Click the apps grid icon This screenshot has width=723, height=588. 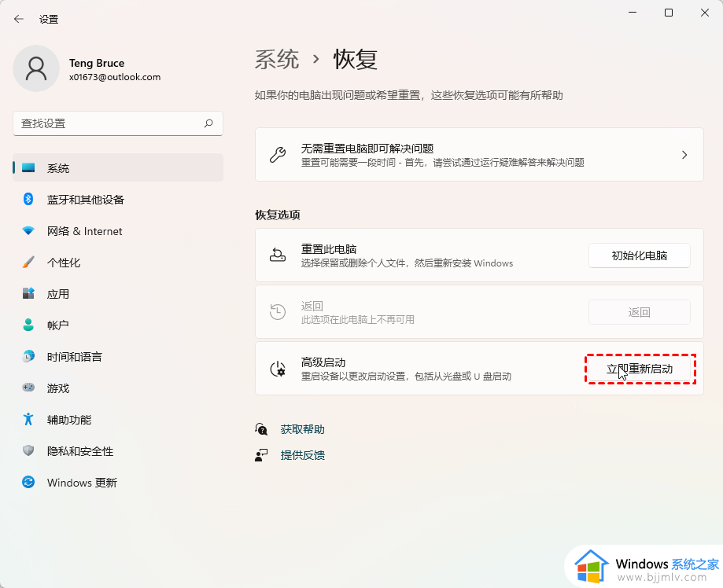28,293
